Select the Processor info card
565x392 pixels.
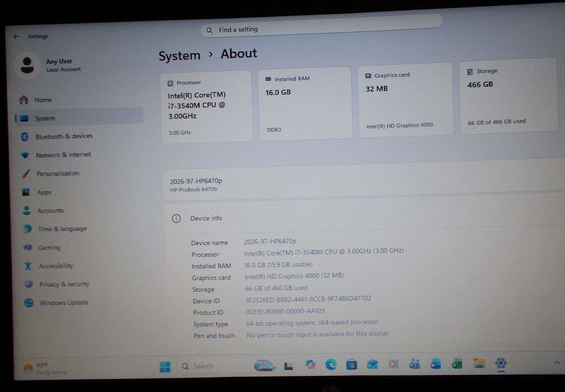tap(207, 107)
